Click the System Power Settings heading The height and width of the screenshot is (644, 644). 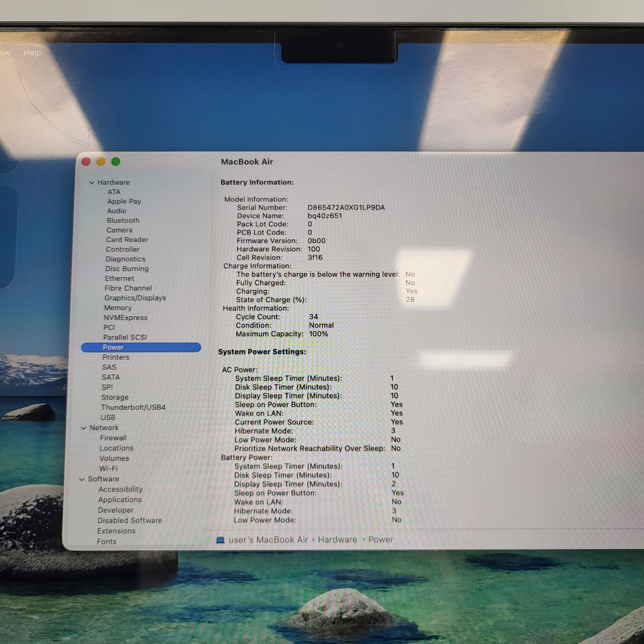coord(262,352)
